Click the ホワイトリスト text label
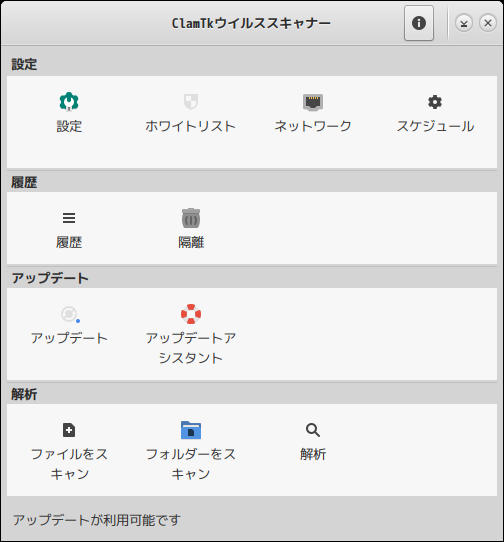The height and width of the screenshot is (542, 504). point(191,126)
